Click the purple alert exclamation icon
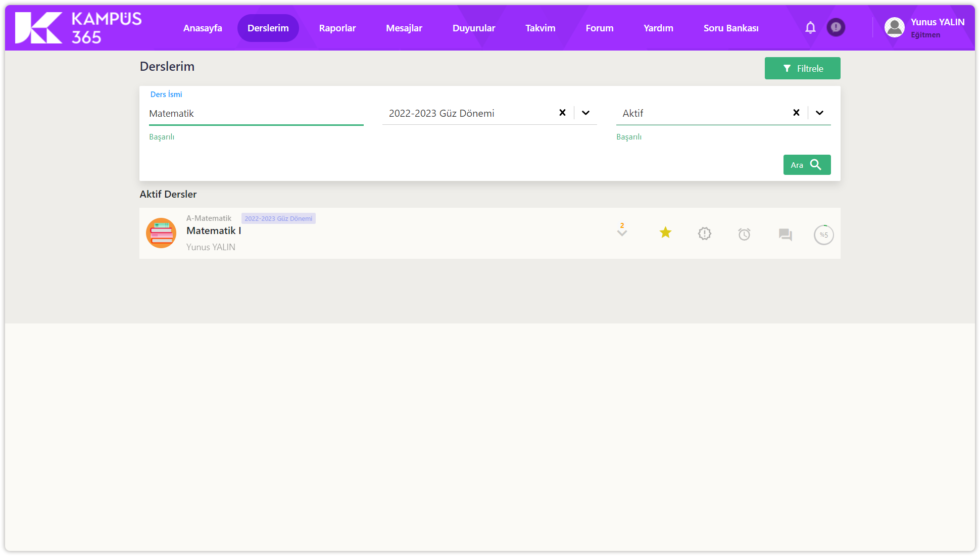Screen dimensions: 980x556 [836, 27]
